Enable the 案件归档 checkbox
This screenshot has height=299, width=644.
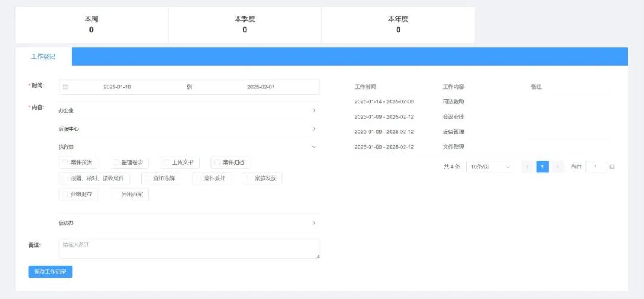coord(217,162)
